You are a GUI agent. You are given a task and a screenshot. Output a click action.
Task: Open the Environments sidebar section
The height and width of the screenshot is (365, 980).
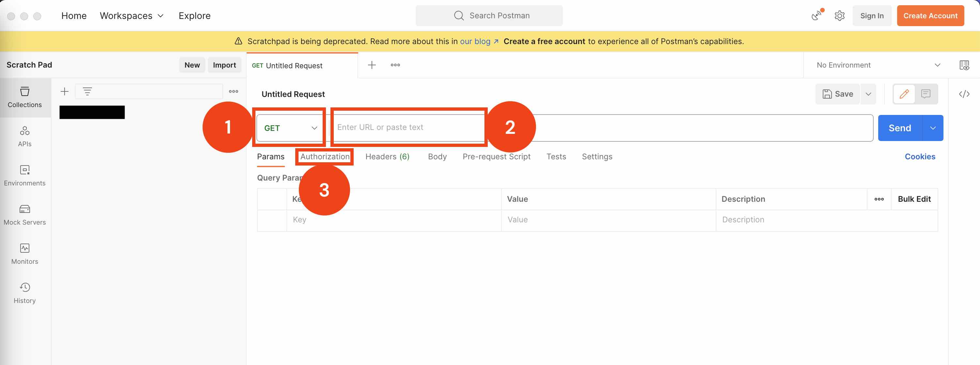(25, 176)
